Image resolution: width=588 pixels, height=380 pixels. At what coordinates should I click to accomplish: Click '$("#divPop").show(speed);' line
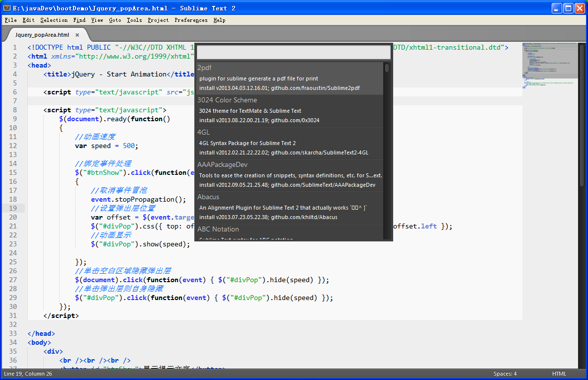pos(140,244)
